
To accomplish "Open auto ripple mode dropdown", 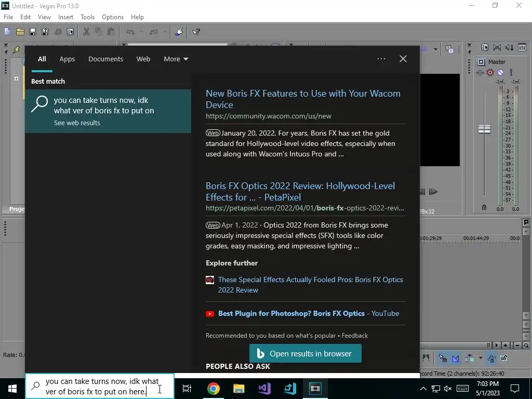I will click(x=480, y=358).
